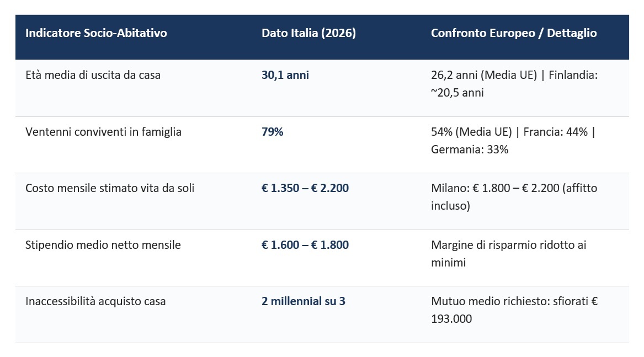Click the Margine di risparmio ridotto text
This screenshot has width=644, height=357.
(508, 253)
